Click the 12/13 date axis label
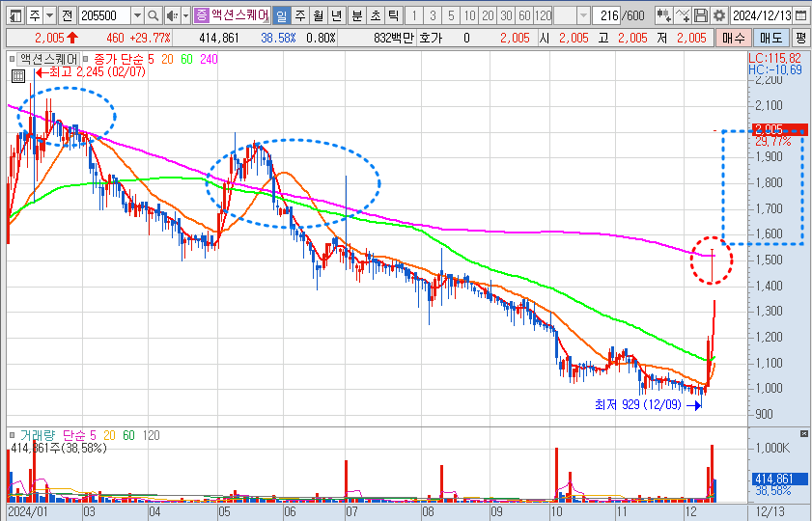The width and height of the screenshot is (812, 521). pos(770,512)
